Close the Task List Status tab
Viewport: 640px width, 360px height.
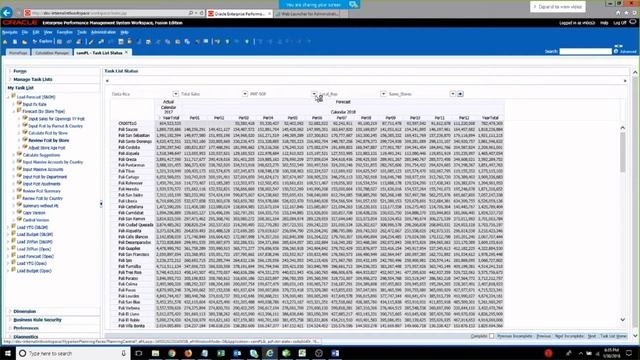tap(126, 52)
